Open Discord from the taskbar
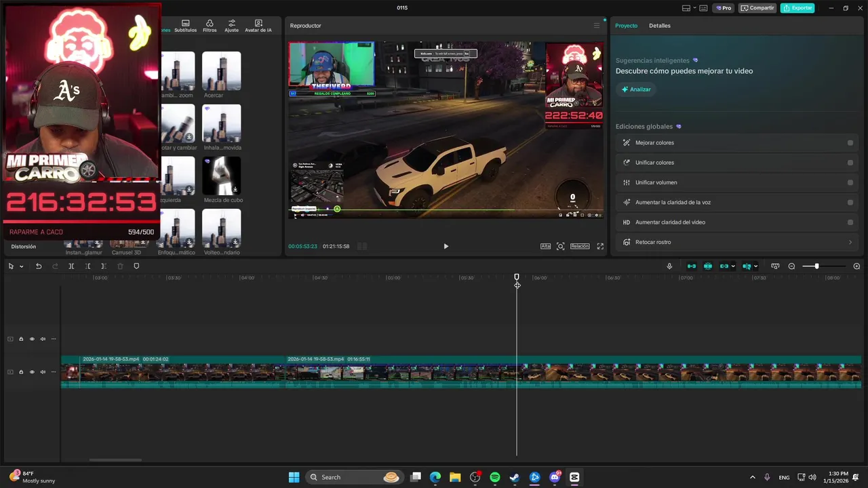The width and height of the screenshot is (868, 488). tap(555, 477)
